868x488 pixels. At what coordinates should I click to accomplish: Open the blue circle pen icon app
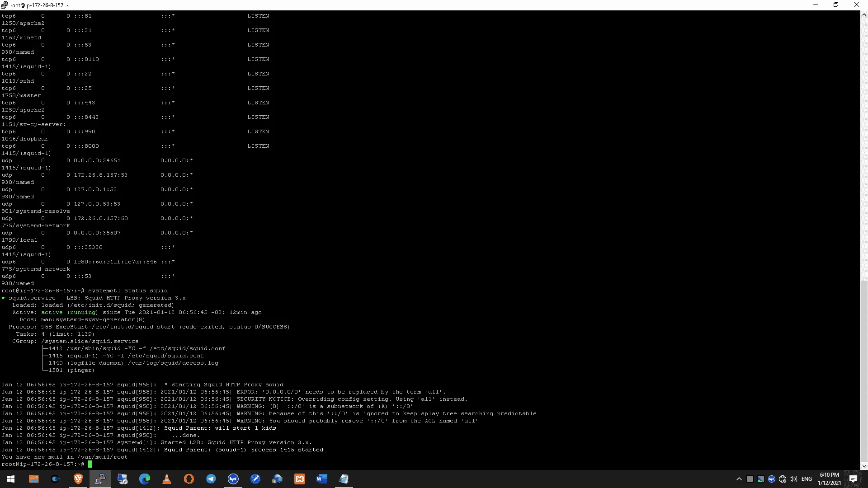click(x=255, y=479)
